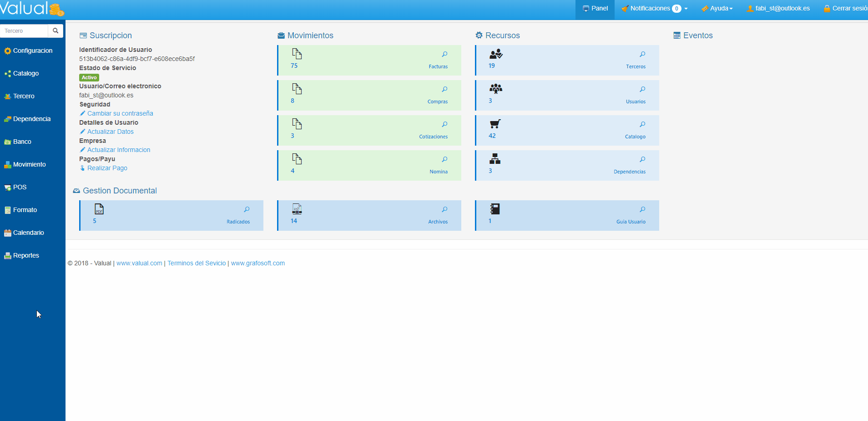This screenshot has width=868, height=421.
Task: Click the Catalogo shopping cart icon
Action: coord(495,124)
